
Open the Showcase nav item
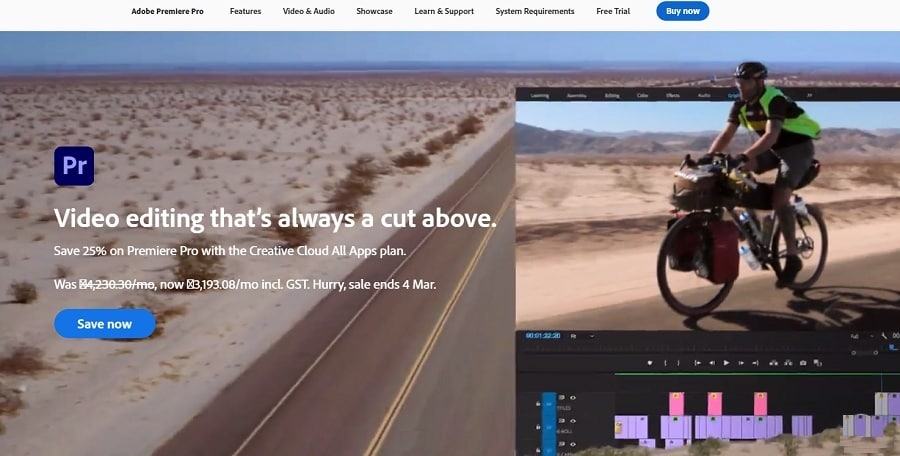tap(374, 11)
